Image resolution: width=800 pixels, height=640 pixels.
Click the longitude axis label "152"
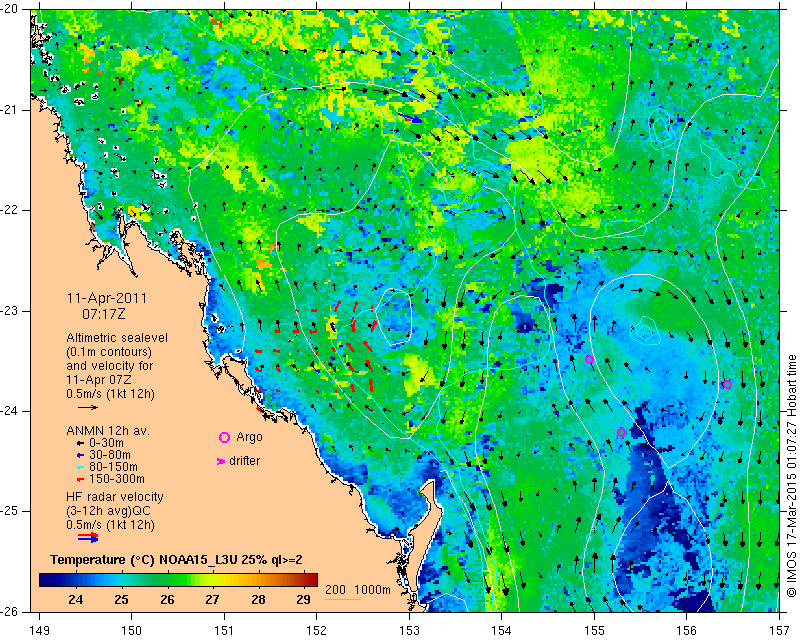click(317, 631)
